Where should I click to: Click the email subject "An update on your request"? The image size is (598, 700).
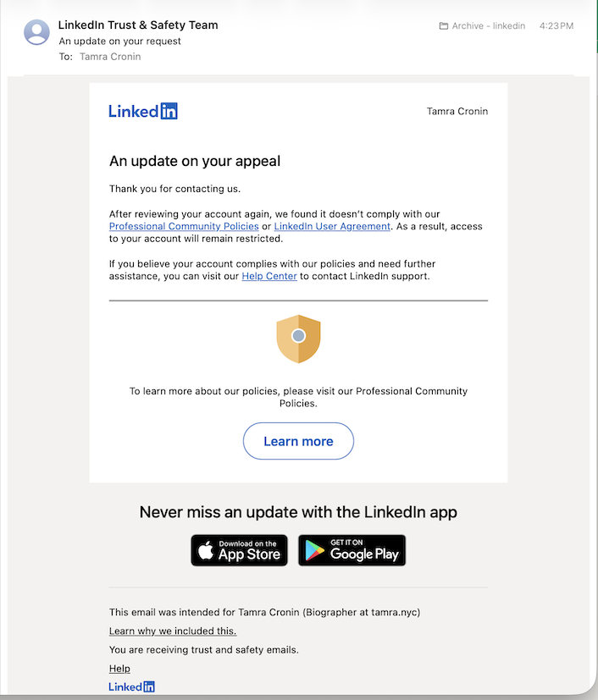tap(120, 41)
